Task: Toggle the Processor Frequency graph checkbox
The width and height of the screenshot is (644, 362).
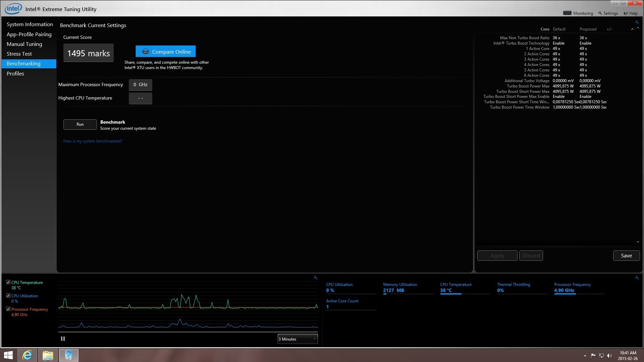Action: point(8,309)
